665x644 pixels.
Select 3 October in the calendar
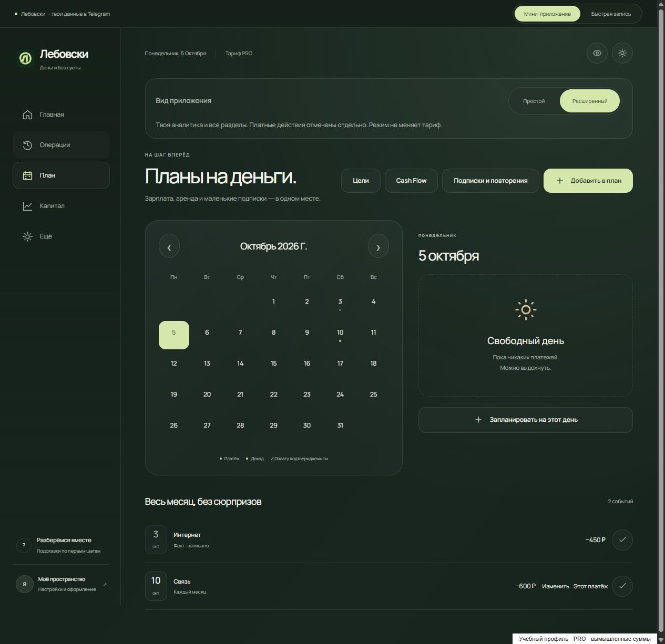(340, 304)
